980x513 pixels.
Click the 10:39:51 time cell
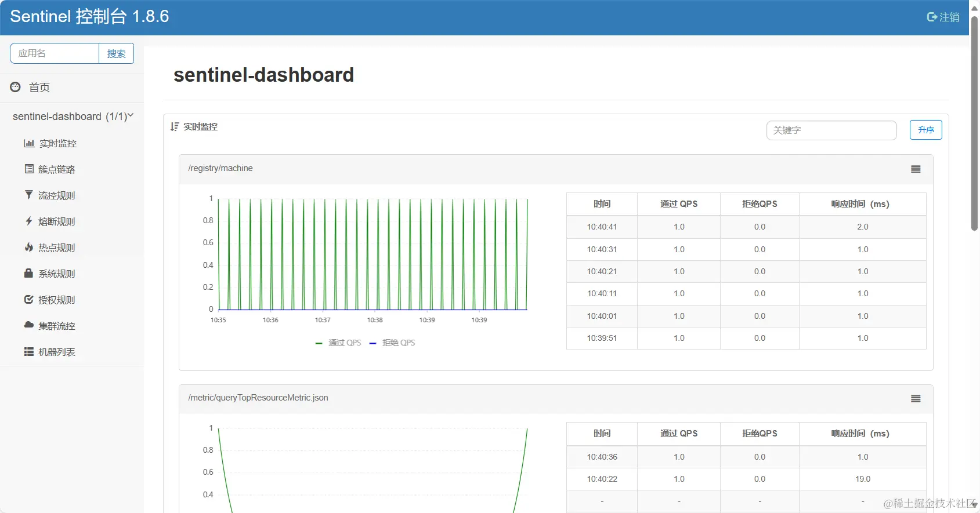click(x=602, y=338)
